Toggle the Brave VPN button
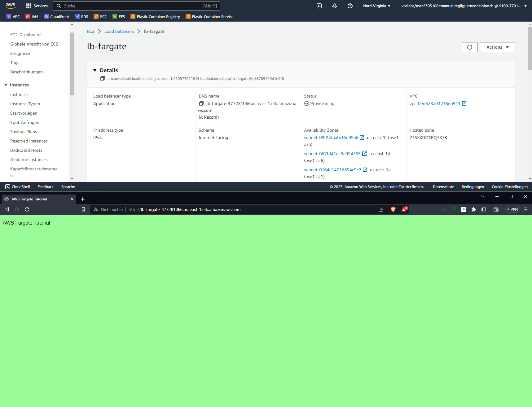Viewport: 532px width, 407px height. [x=512, y=210]
